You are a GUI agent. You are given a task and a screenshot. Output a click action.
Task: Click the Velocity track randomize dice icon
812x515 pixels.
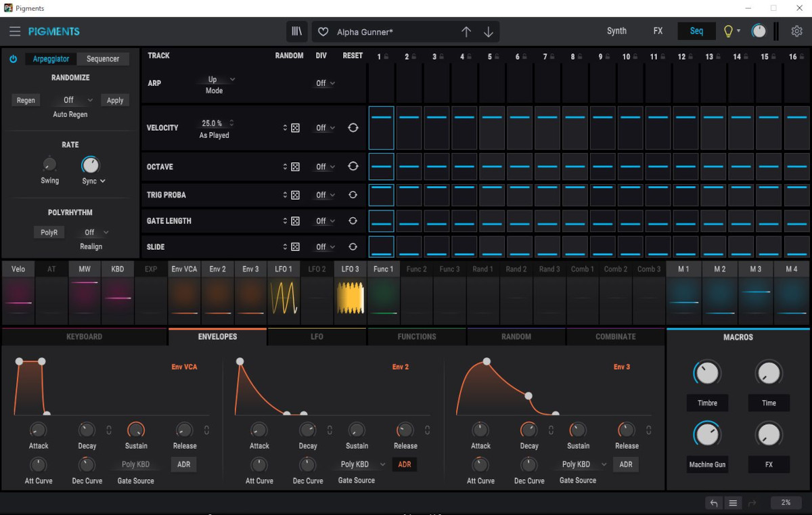296,128
